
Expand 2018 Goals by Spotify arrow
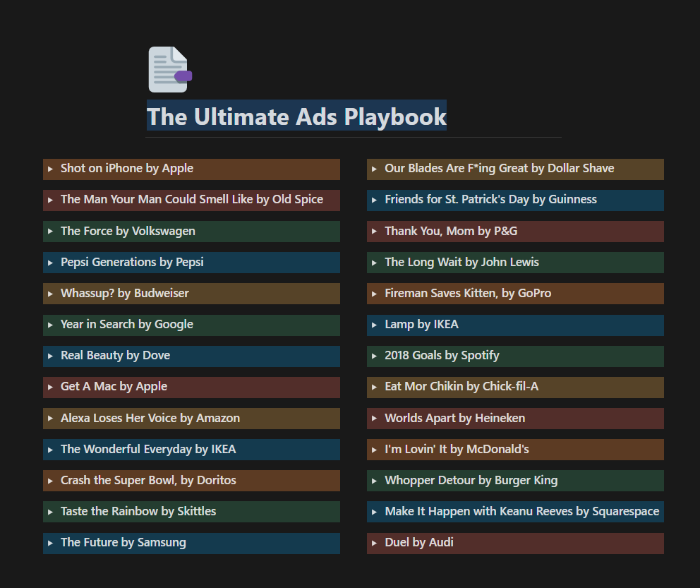click(x=375, y=356)
